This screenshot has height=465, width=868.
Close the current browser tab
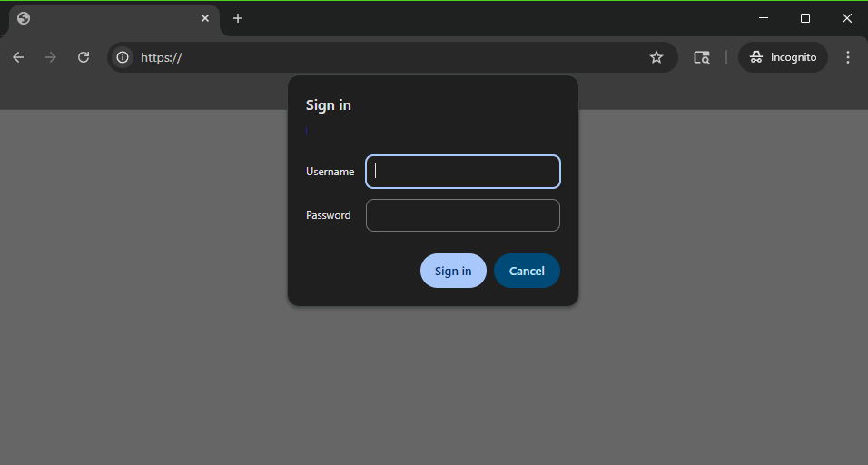[x=205, y=18]
